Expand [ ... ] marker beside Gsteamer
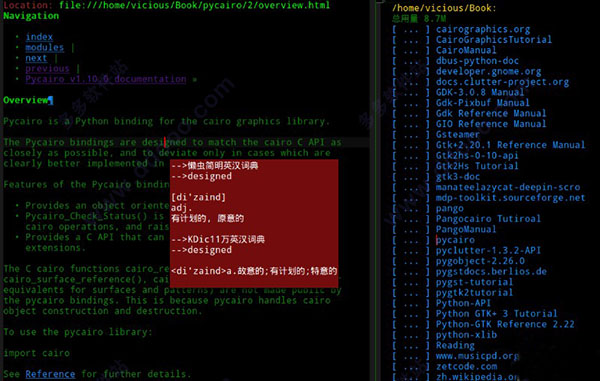Image resolution: width=600 pixels, height=381 pixels. (x=411, y=135)
